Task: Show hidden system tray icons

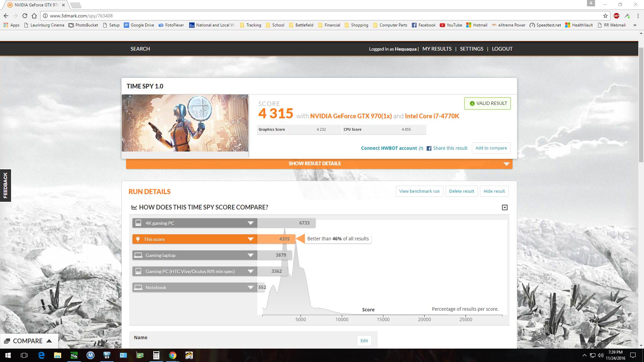Action: pos(585,355)
